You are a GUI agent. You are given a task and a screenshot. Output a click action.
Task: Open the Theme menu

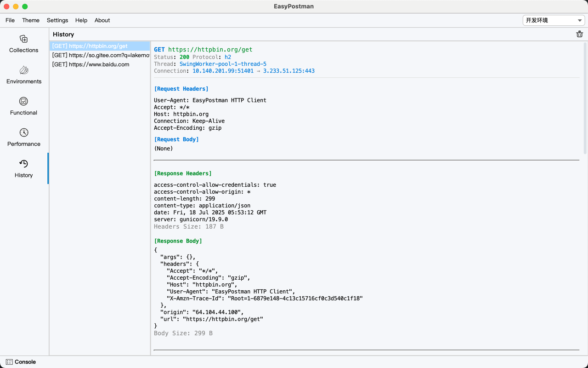pyautogui.click(x=31, y=20)
